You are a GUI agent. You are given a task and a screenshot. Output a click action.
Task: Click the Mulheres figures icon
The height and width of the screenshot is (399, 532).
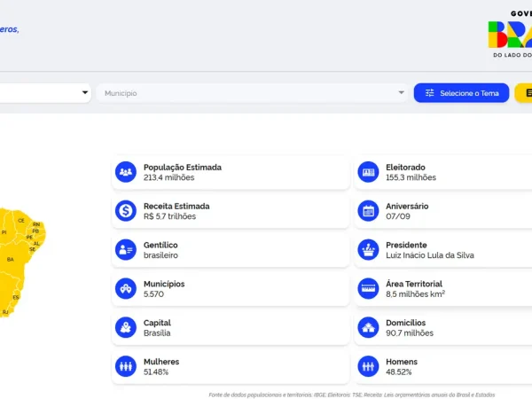pyautogui.click(x=126, y=366)
